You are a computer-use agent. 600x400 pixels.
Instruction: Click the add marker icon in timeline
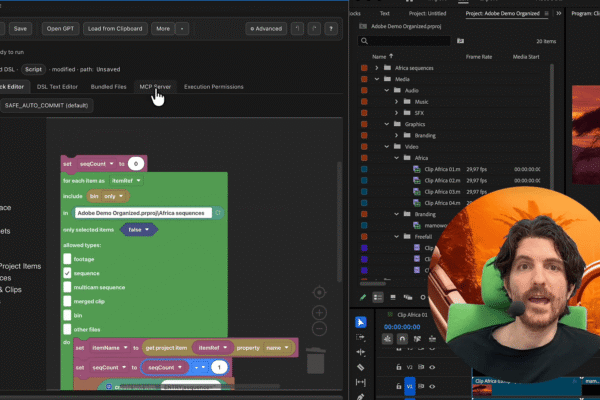(x=432, y=339)
